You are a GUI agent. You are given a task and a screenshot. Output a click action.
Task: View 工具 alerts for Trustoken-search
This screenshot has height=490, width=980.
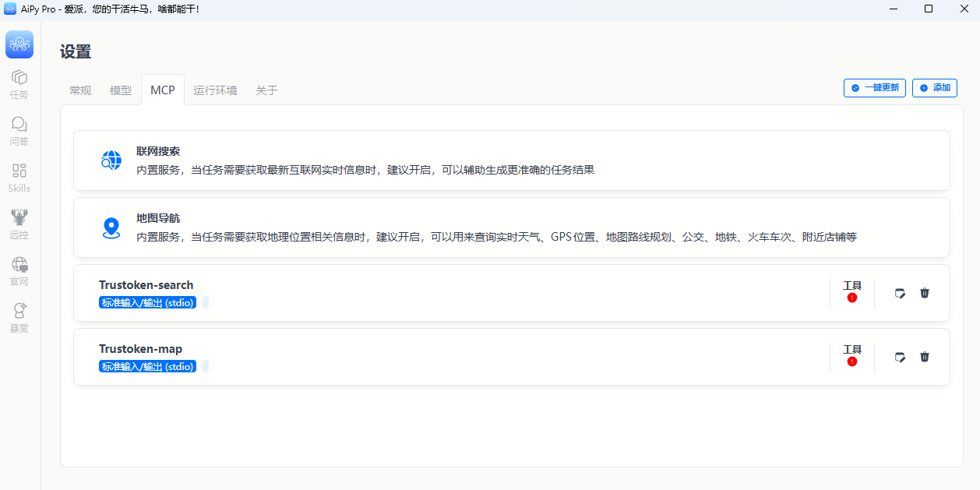(852, 291)
